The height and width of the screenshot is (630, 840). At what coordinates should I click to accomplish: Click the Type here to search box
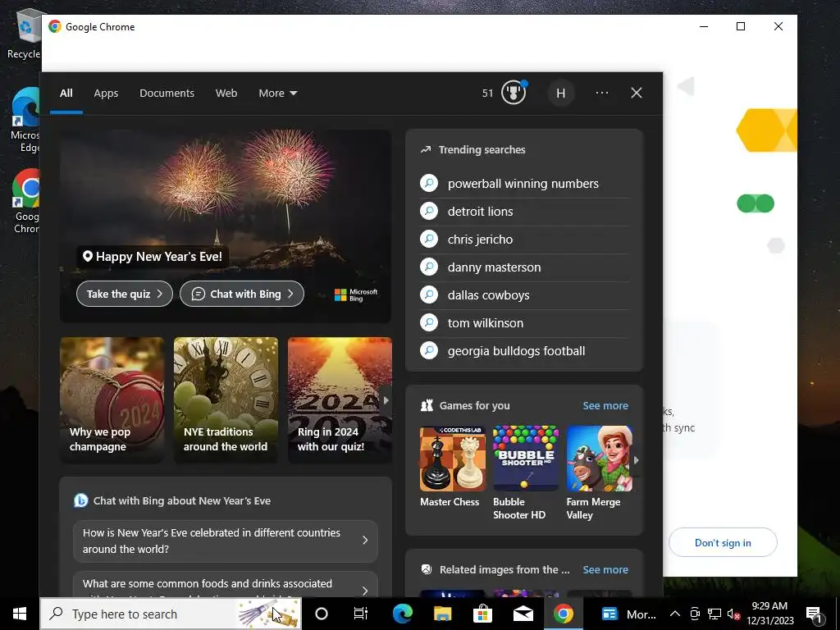pyautogui.click(x=171, y=614)
